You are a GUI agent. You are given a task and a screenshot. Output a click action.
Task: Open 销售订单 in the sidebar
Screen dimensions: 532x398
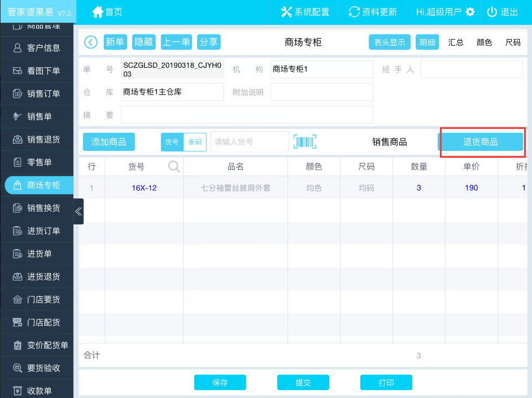(x=37, y=93)
